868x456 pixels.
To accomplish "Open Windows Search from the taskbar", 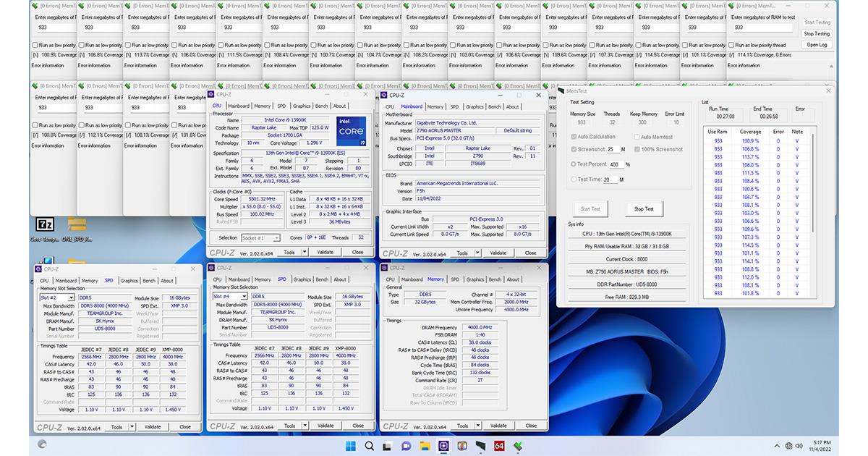I will (x=369, y=444).
